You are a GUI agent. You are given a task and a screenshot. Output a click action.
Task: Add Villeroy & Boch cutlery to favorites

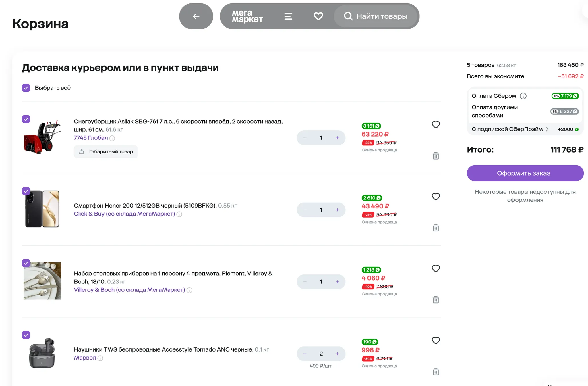[436, 268]
